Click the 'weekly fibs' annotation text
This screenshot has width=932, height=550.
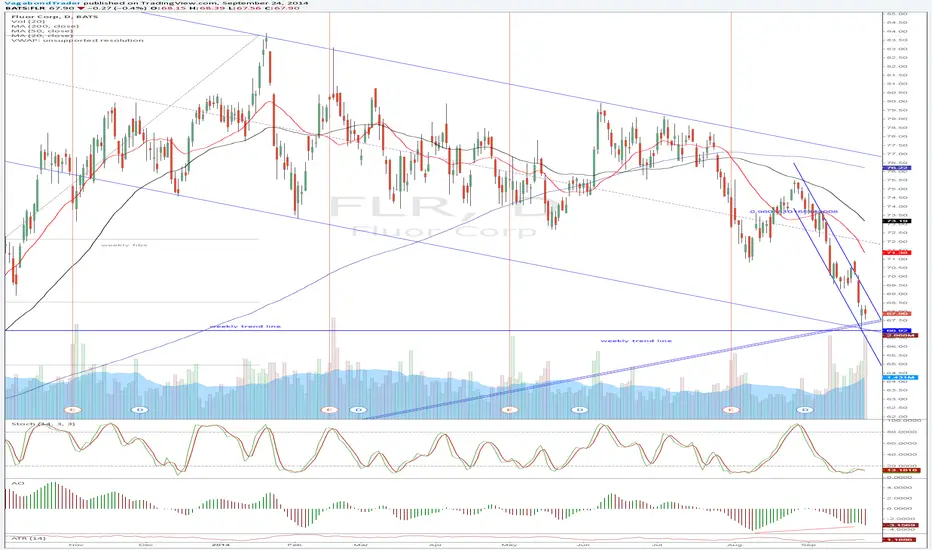pyautogui.click(x=124, y=245)
